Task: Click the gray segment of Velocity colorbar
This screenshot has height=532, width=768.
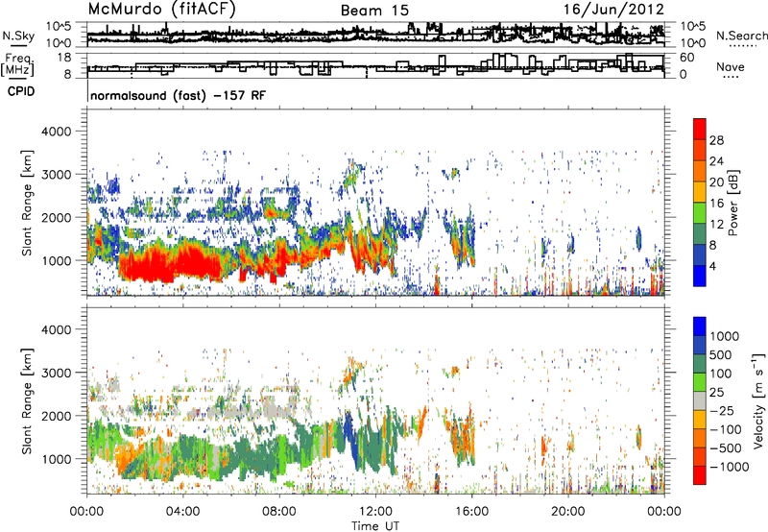Action: coord(700,401)
